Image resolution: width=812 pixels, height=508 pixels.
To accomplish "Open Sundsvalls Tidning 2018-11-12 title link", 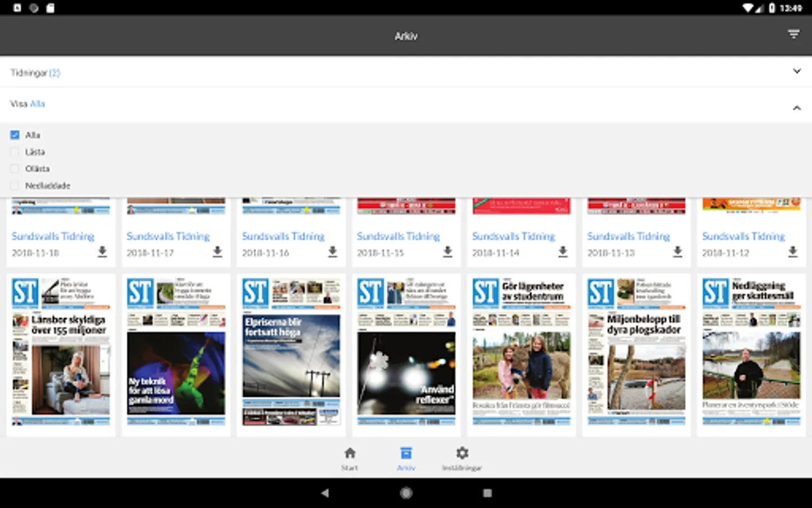I will (744, 236).
